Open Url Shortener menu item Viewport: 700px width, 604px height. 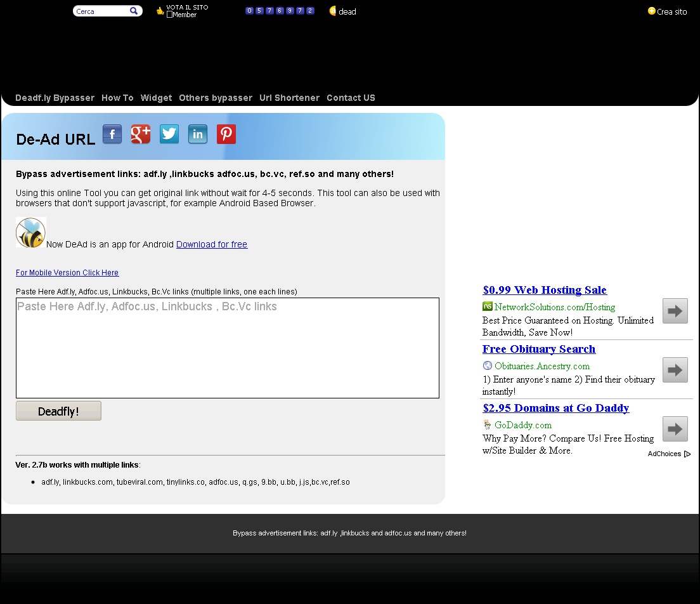pos(289,98)
